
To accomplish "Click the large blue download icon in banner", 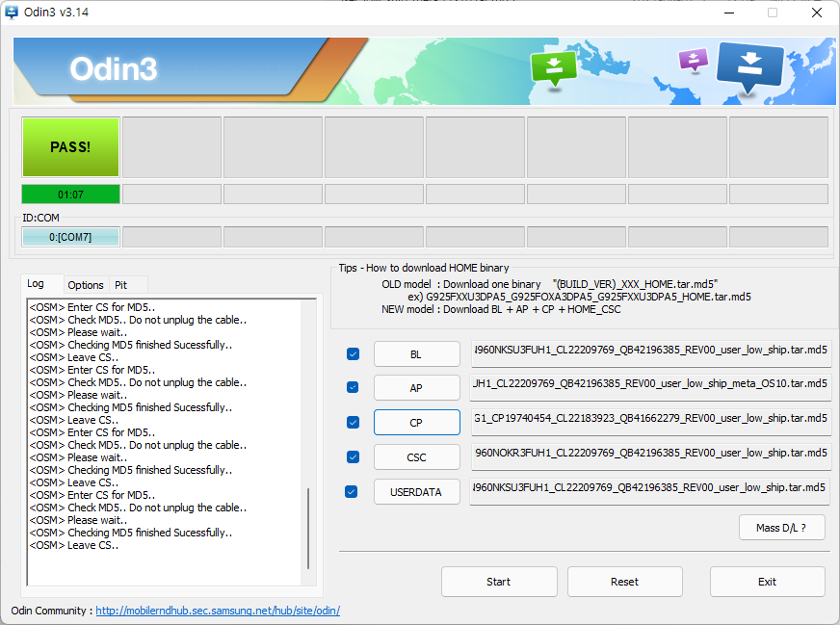I will pos(750,66).
